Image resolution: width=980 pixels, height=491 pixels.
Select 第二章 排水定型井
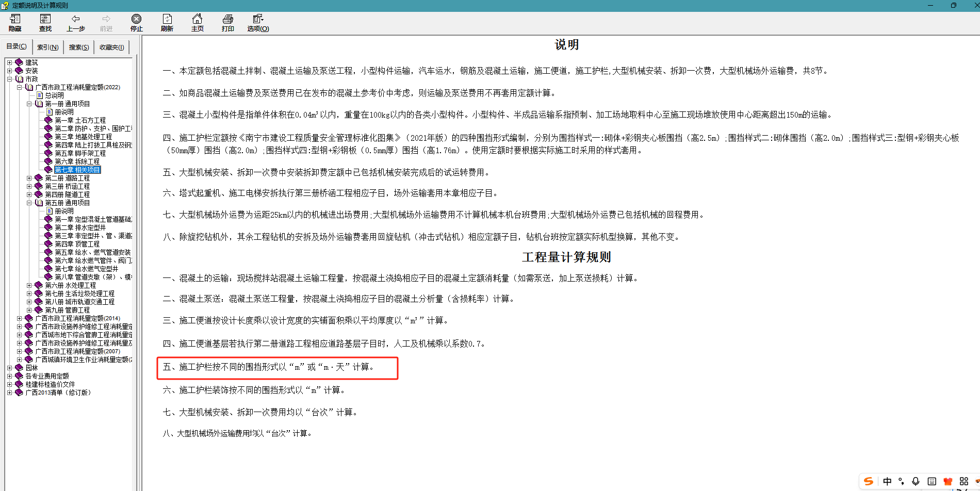[80, 227]
